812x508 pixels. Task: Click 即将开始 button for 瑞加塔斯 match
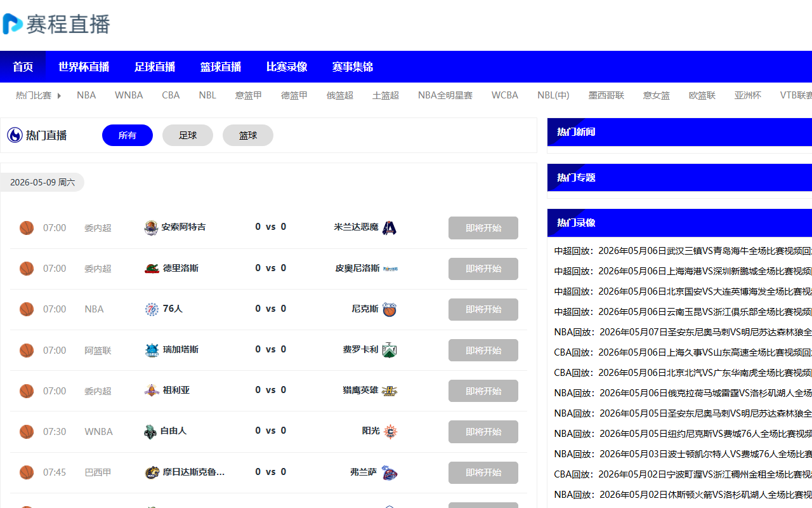pos(483,351)
